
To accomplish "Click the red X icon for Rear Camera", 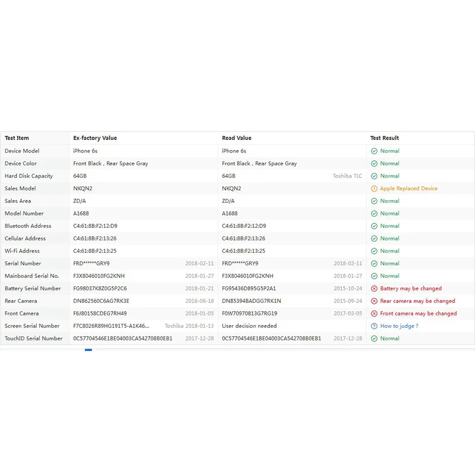I will [x=374, y=301].
